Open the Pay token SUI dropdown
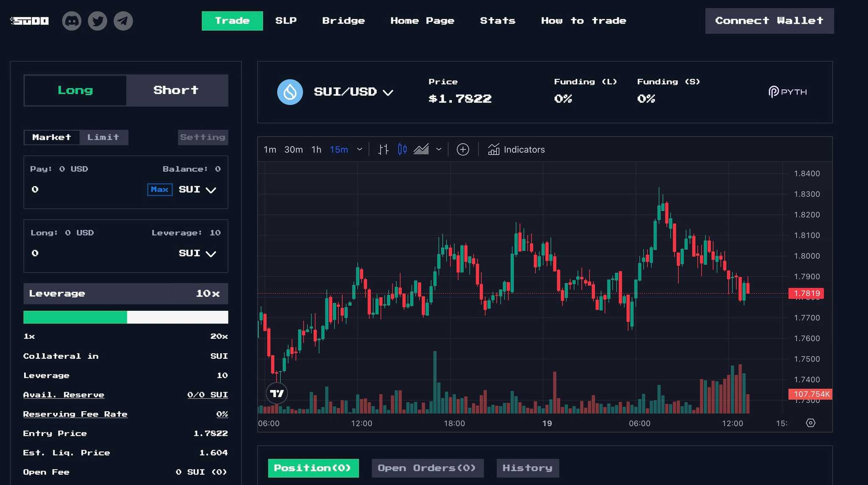 click(x=198, y=190)
